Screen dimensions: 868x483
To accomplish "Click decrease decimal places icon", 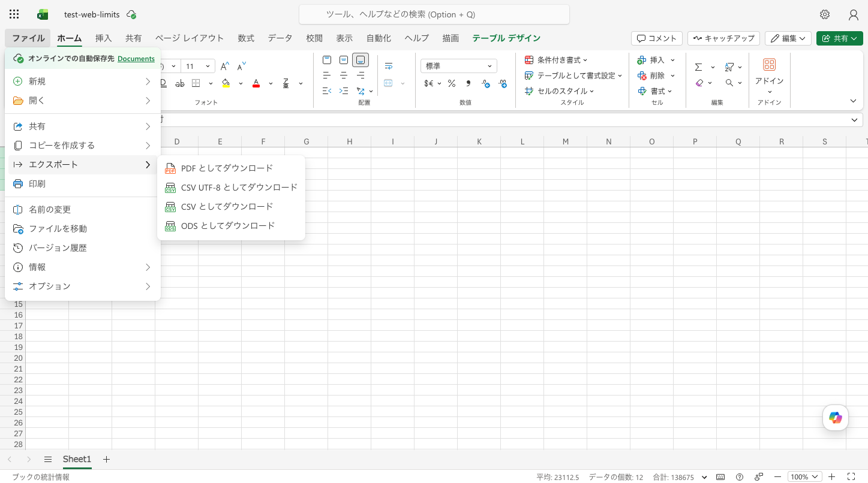I will coord(485,83).
